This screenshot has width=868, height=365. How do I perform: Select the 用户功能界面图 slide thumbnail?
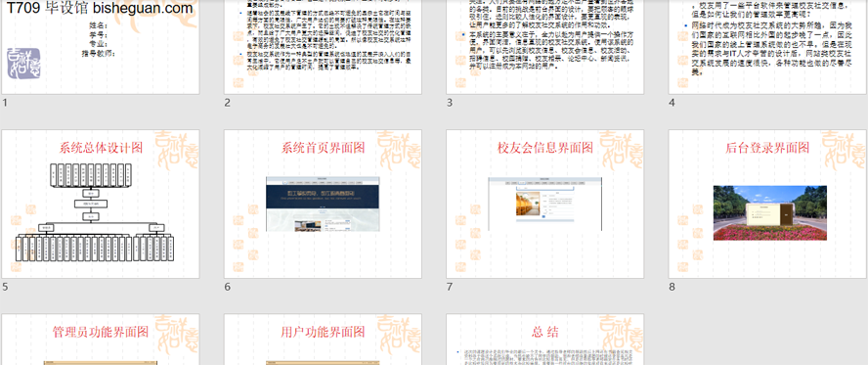[323, 340]
